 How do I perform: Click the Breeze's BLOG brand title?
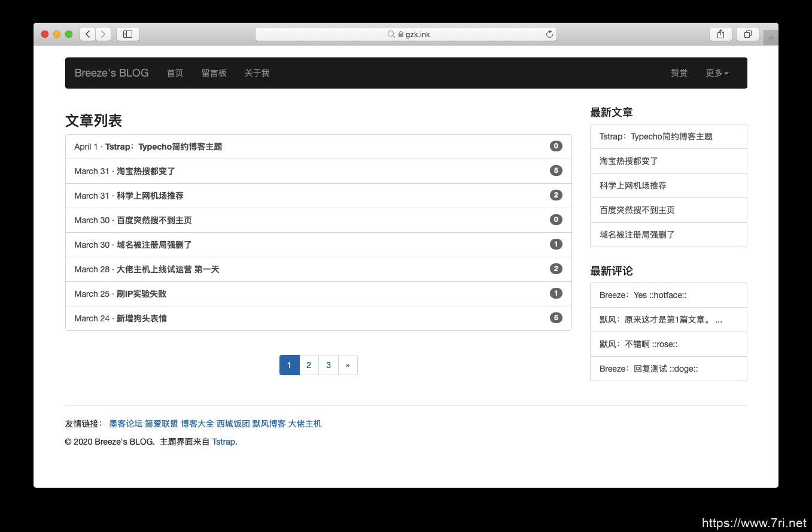tap(111, 73)
